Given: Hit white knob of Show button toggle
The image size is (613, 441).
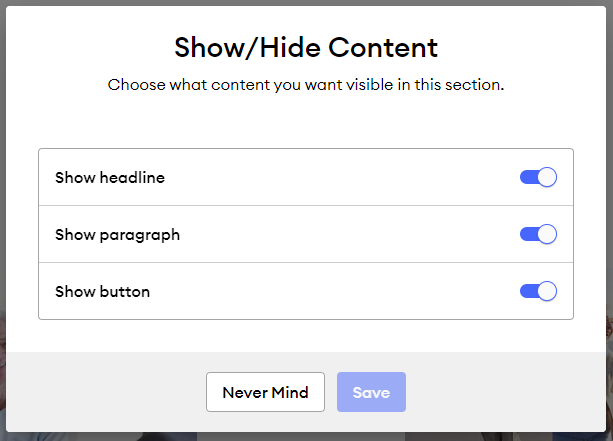Looking at the screenshot, I should 547,292.
